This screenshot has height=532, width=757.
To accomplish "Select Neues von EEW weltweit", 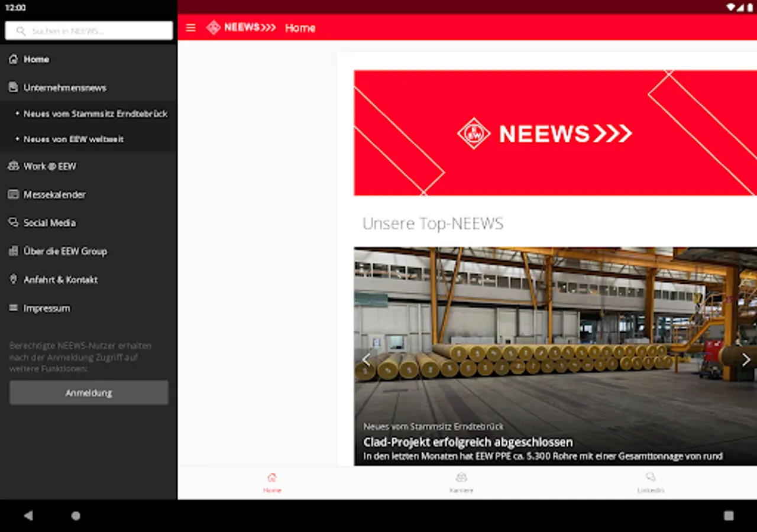I will [x=89, y=139].
